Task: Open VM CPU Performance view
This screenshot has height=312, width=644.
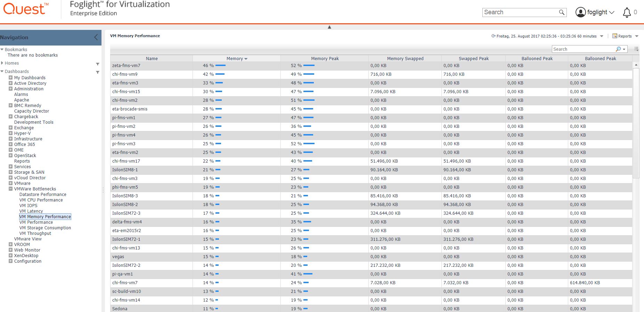Action: [41, 200]
